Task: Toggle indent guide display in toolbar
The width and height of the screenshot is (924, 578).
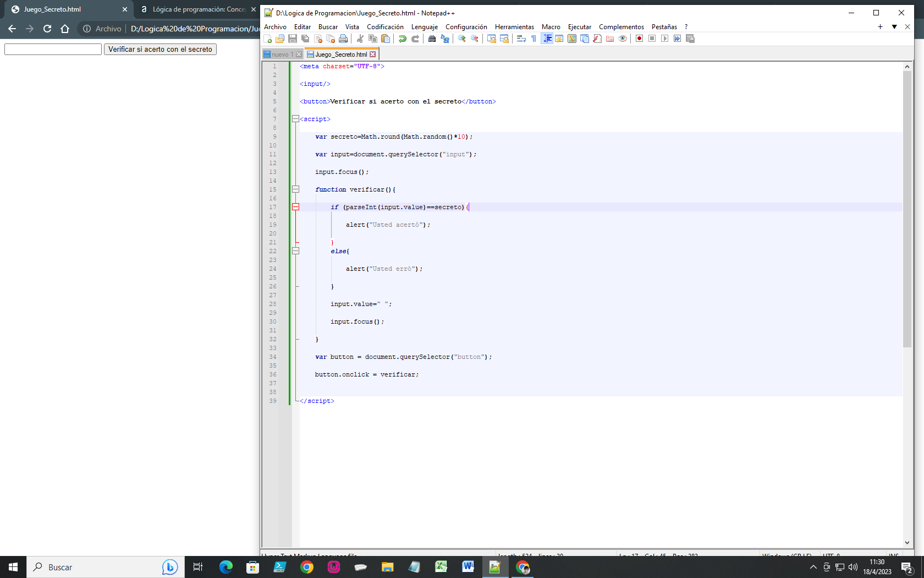Action: click(547, 39)
